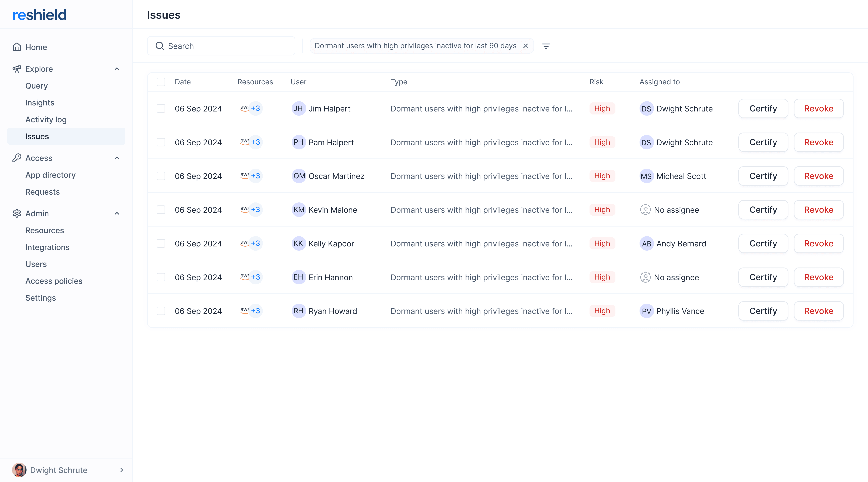Open the Activity log page
Viewport: 868px width, 482px height.
(x=46, y=119)
